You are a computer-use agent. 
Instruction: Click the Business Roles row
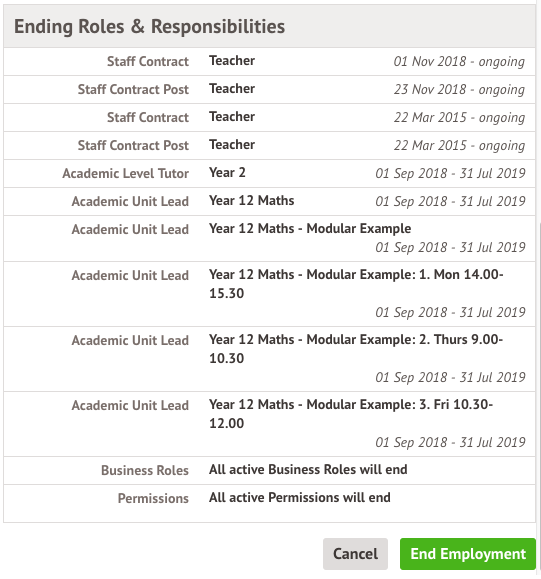pos(270,470)
